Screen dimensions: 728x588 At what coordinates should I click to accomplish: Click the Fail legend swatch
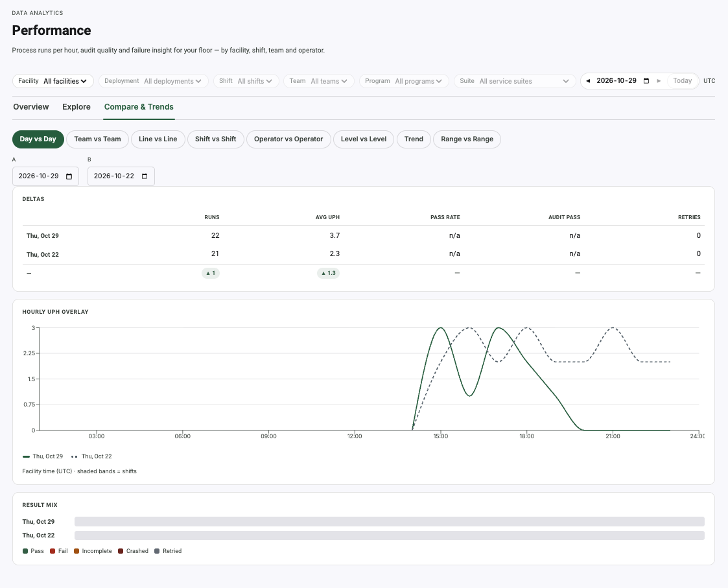click(x=53, y=551)
